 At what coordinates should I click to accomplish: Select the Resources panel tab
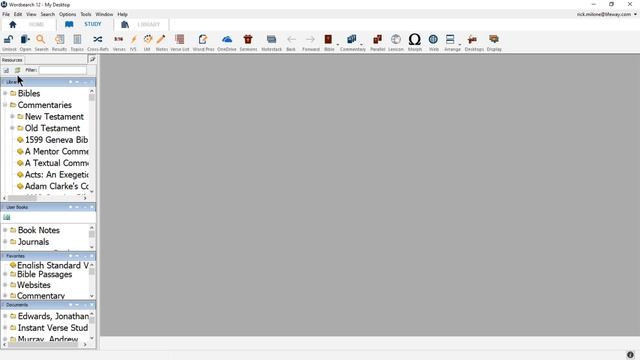[12, 60]
